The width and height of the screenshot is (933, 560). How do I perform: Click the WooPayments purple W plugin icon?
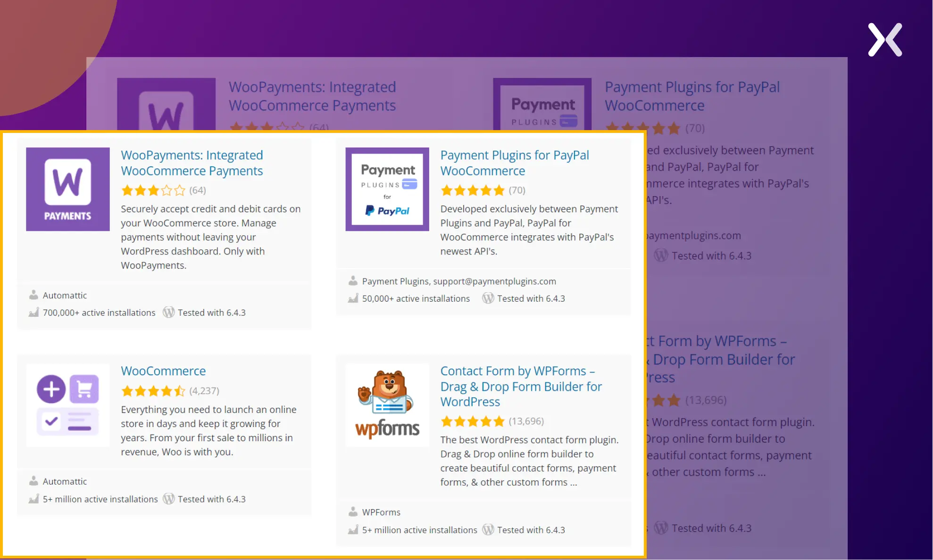coord(68,189)
